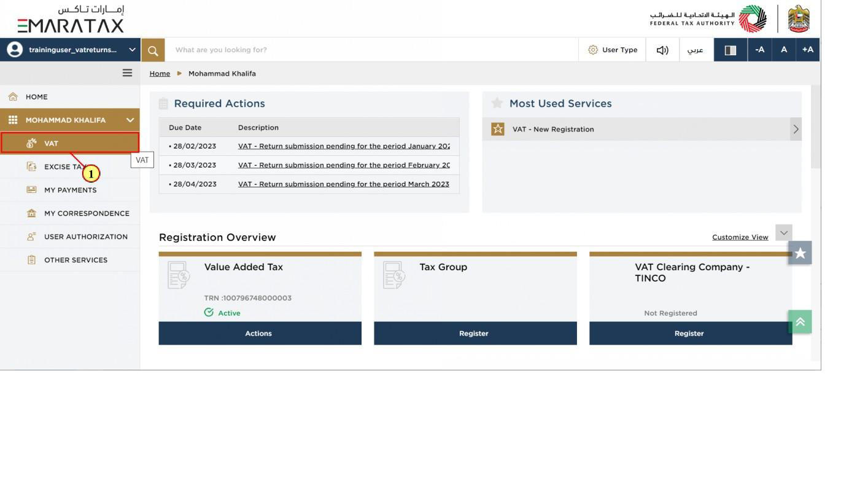Click the Tax Group document icon
Image resolution: width=868 pixels, height=492 pixels.
coord(394,275)
